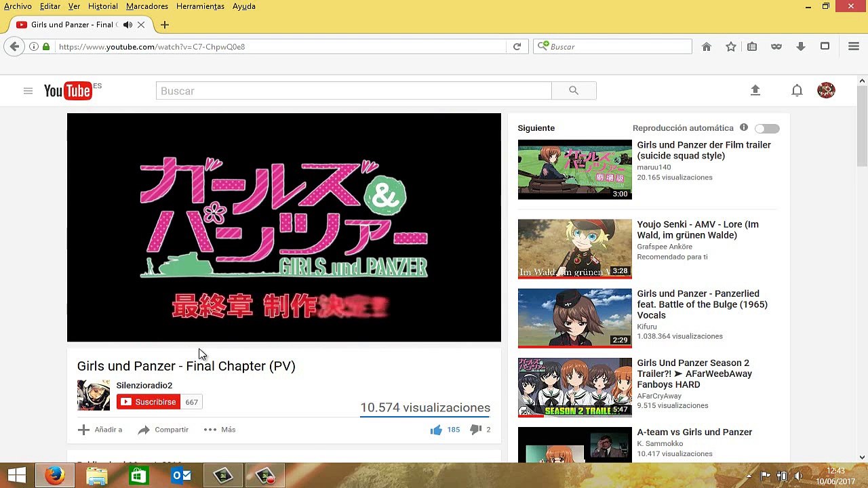
Task: Click the green padlock in the address bar
Action: click(x=46, y=47)
